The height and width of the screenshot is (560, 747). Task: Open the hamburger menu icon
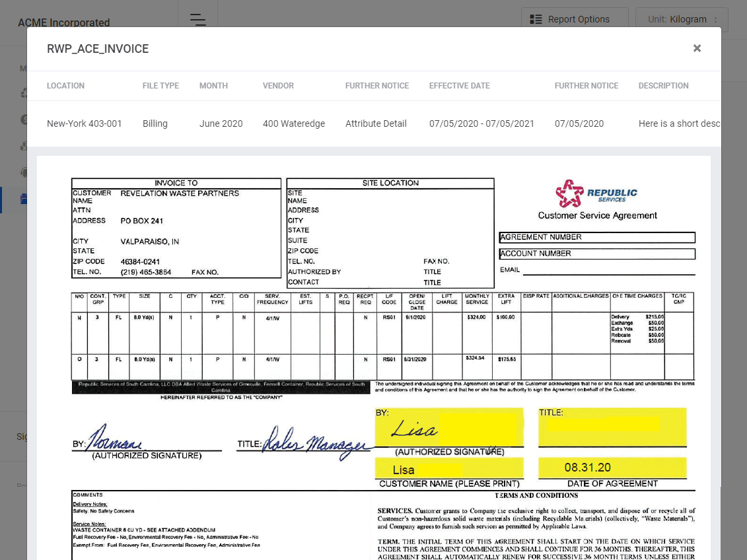coord(197,20)
